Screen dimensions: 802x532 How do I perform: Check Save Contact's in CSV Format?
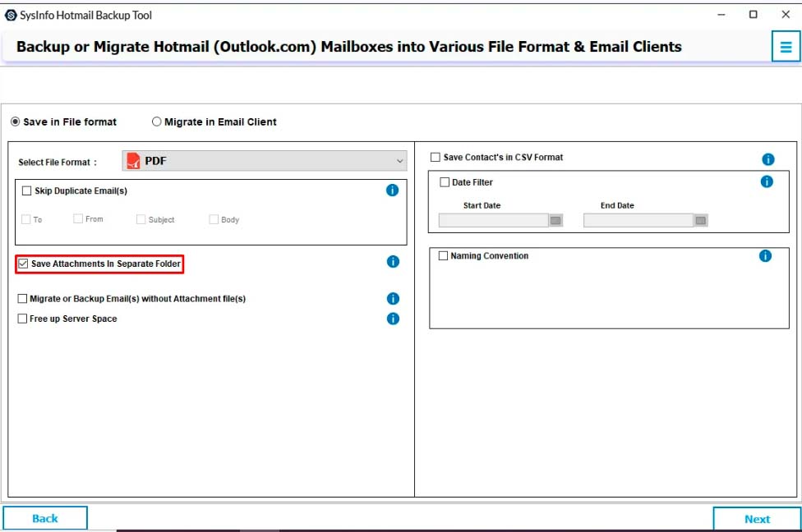(x=436, y=157)
